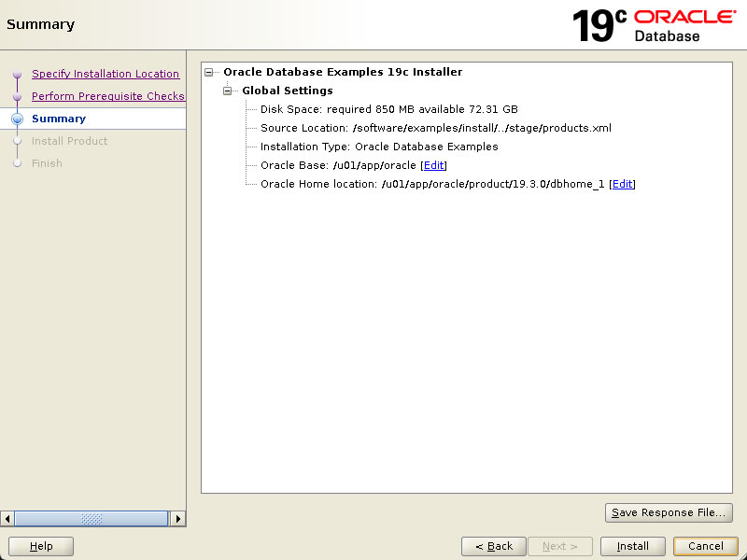Select the Oracle Base: /u01/app/oracle text
Viewport: 747px width, 560px height.
338,165
